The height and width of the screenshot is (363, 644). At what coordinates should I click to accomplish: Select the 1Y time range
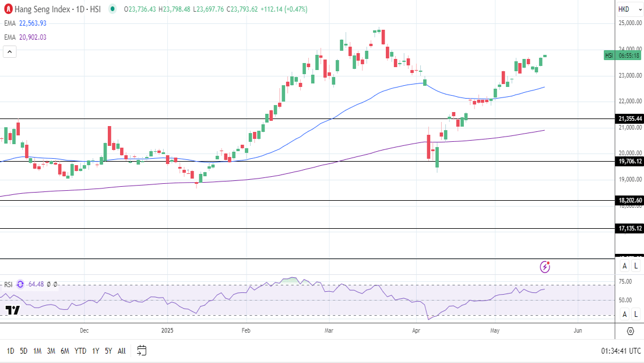96,351
